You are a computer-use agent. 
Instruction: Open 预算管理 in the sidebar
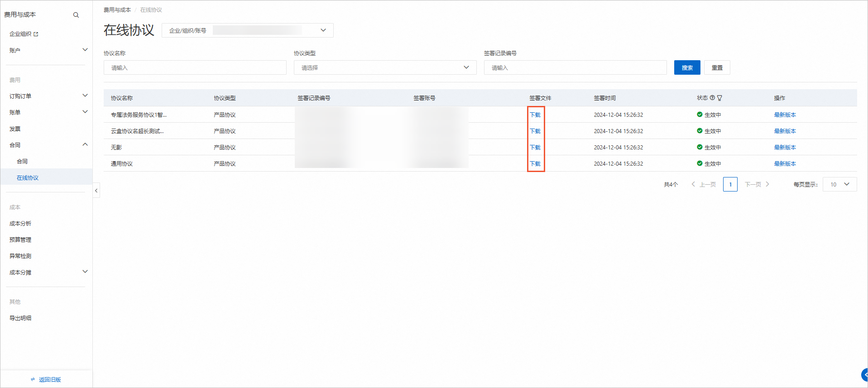(x=20, y=240)
